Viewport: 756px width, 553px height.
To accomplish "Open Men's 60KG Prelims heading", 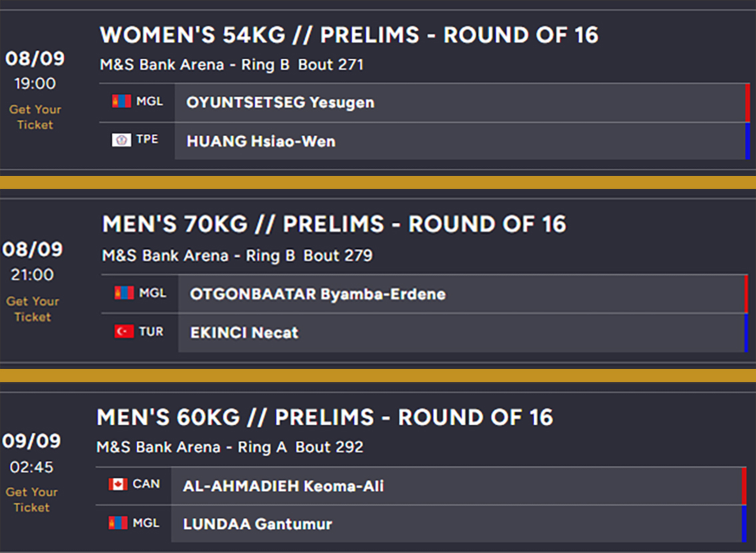I will [x=325, y=418].
